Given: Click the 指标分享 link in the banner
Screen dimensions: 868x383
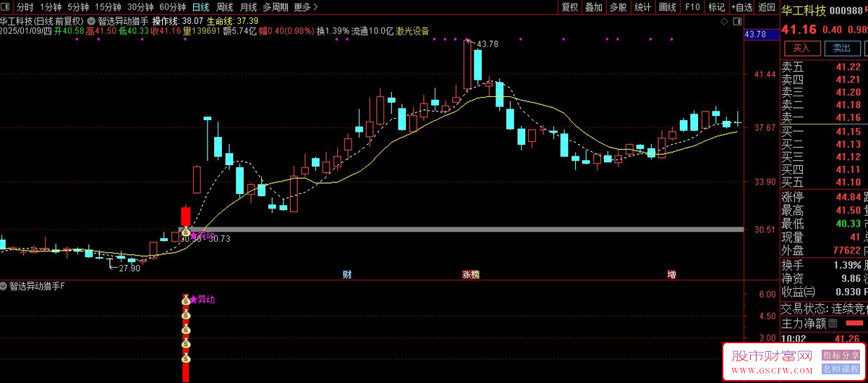Looking at the screenshot, I should (x=840, y=355).
